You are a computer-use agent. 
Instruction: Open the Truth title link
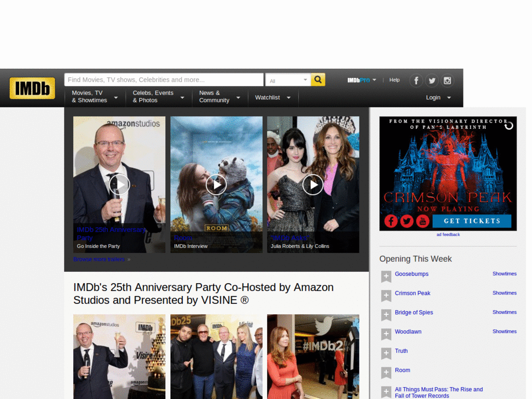point(401,351)
